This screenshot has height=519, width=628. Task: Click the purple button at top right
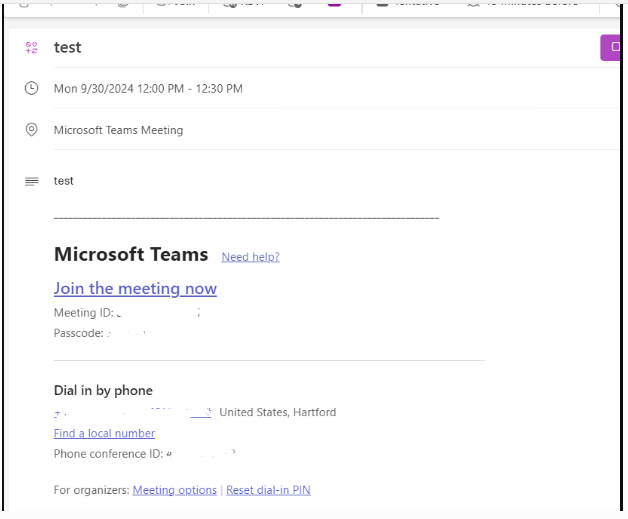pyautogui.click(x=612, y=48)
